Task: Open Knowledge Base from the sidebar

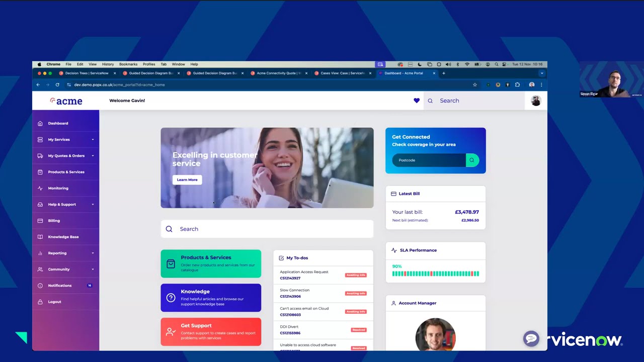Action: [65, 237]
